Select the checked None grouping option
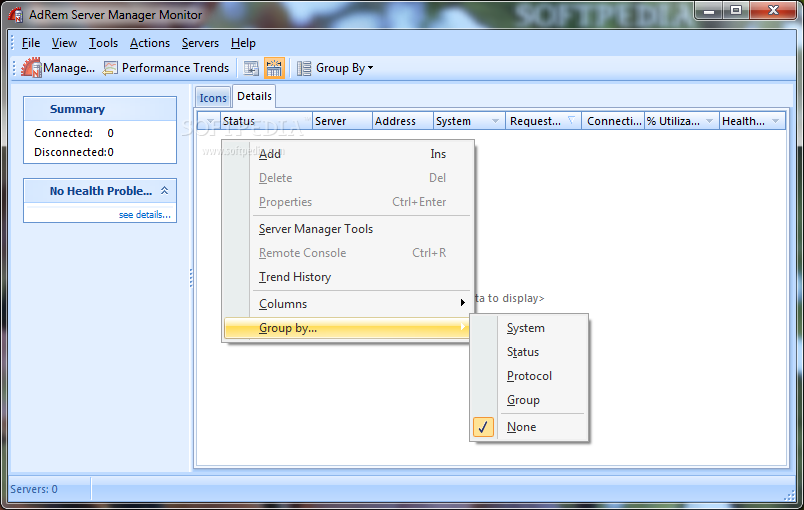This screenshot has width=804, height=510. click(x=529, y=426)
